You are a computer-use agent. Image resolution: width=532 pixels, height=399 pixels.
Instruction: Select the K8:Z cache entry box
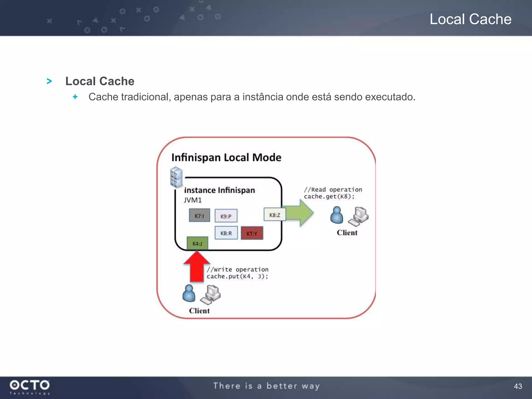(275, 215)
